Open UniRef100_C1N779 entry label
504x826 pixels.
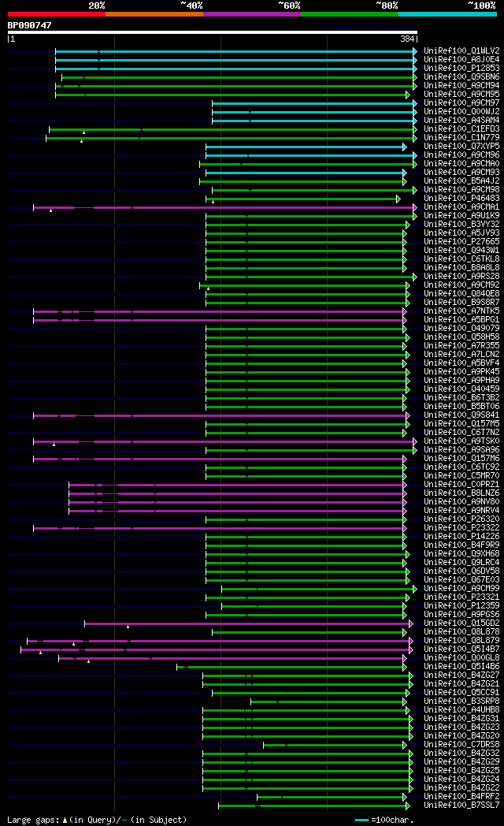(x=461, y=138)
